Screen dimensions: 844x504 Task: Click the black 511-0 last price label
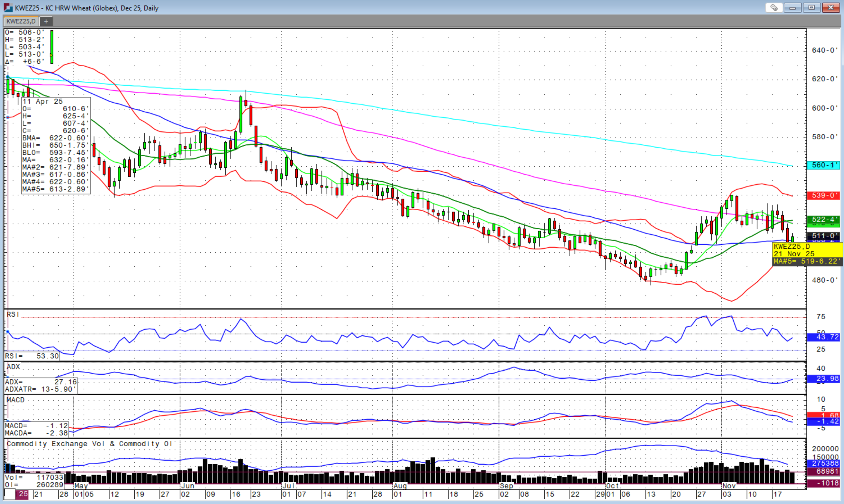point(823,236)
